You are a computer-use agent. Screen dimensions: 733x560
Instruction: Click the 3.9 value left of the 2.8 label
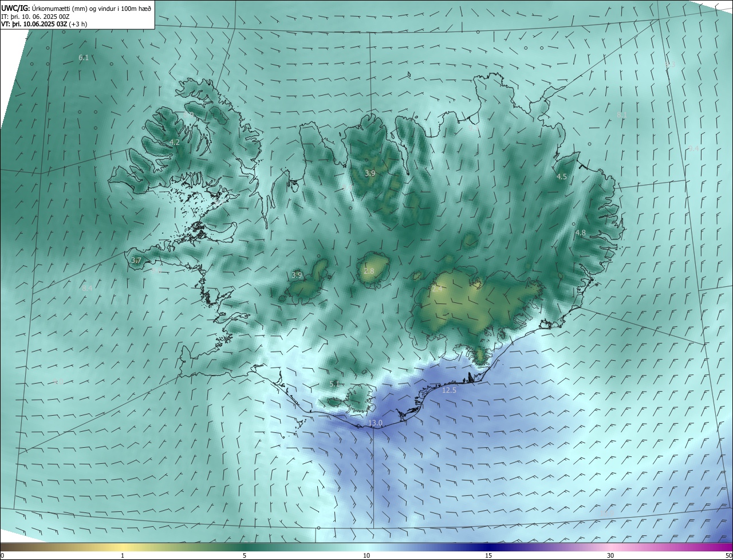point(297,275)
